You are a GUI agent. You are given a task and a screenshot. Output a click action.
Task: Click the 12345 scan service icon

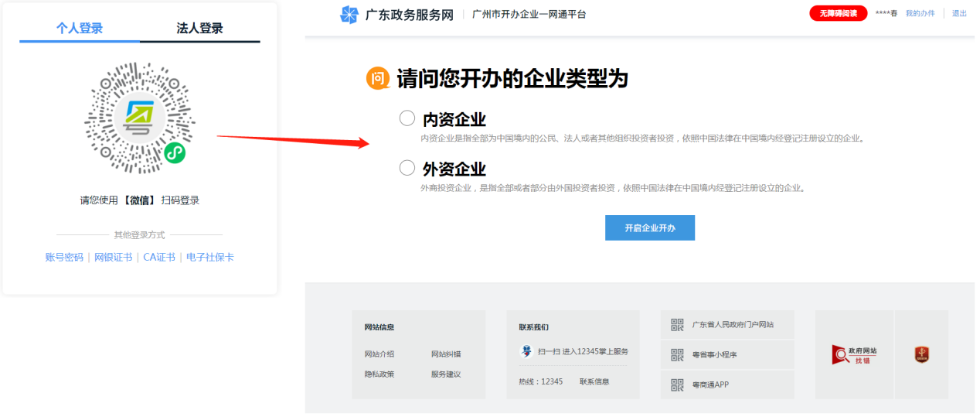click(x=526, y=351)
